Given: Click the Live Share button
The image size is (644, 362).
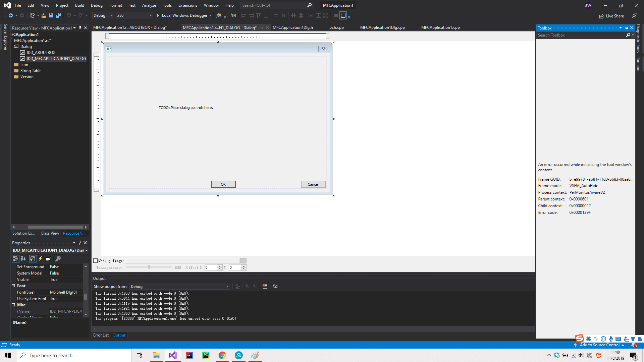Looking at the screenshot, I should pos(611,16).
